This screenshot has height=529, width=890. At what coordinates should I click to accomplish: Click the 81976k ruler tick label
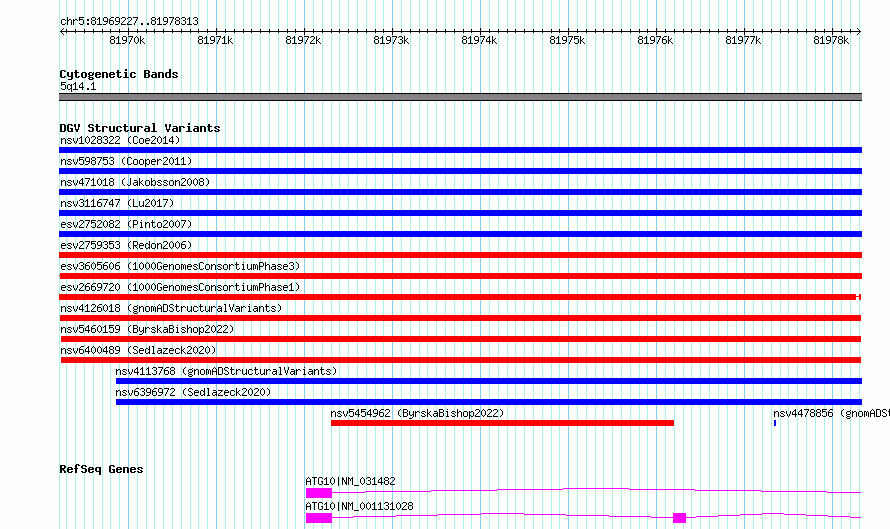[x=655, y=40]
